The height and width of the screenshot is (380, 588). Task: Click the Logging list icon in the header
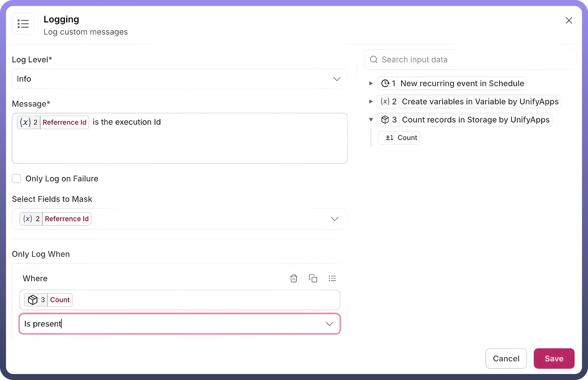[x=23, y=24]
